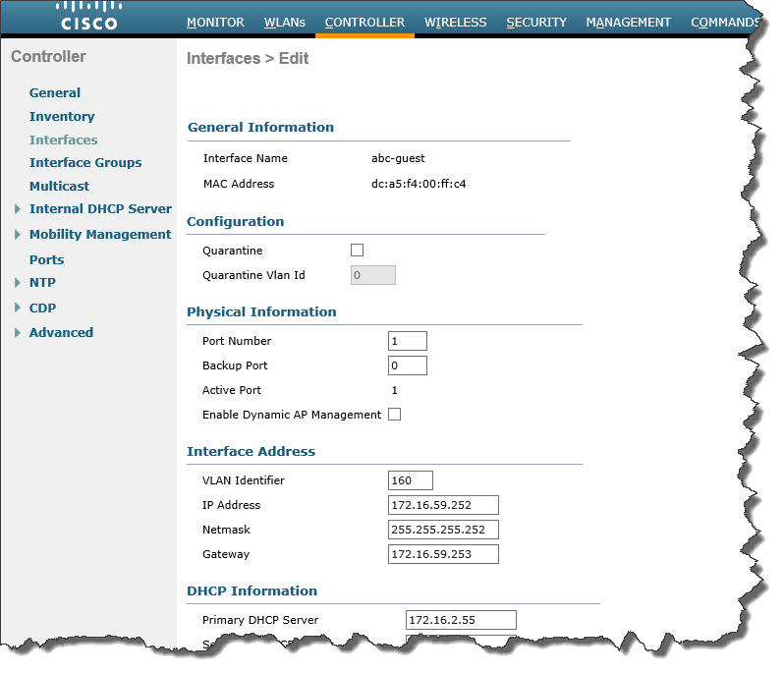Open Mobility Management link
The height and width of the screenshot is (674, 784).
pyautogui.click(x=100, y=235)
